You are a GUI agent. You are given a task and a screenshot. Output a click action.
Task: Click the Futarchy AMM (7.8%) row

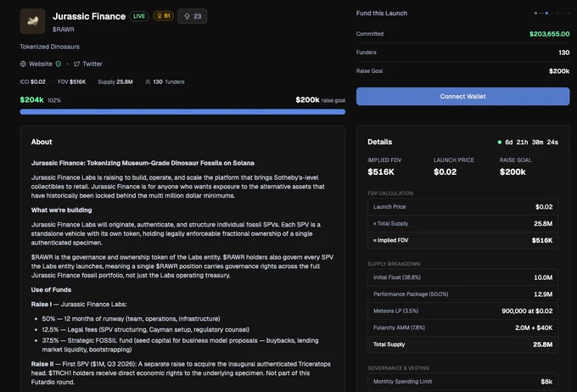(462, 328)
